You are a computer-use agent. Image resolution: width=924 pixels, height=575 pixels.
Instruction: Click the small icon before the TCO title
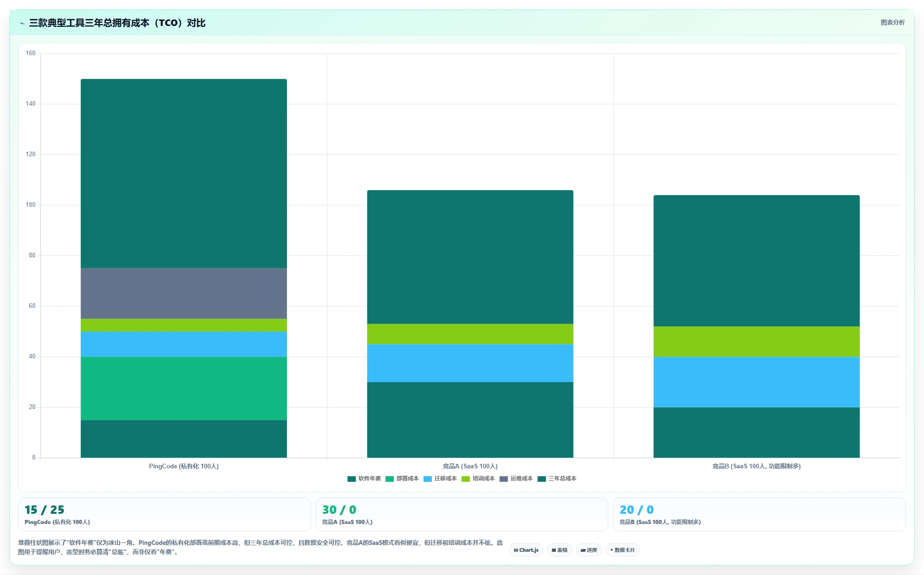point(22,23)
